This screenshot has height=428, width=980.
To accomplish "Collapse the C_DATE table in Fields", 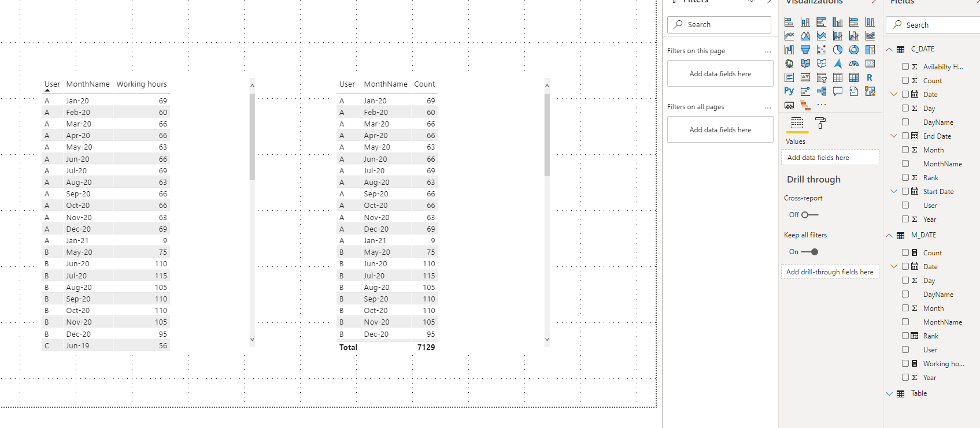I will 889,49.
